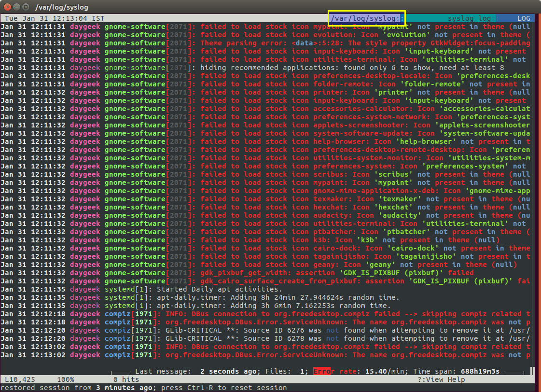
Task: Click the red Error rate indicator
Action: pyautogui.click(x=322, y=371)
